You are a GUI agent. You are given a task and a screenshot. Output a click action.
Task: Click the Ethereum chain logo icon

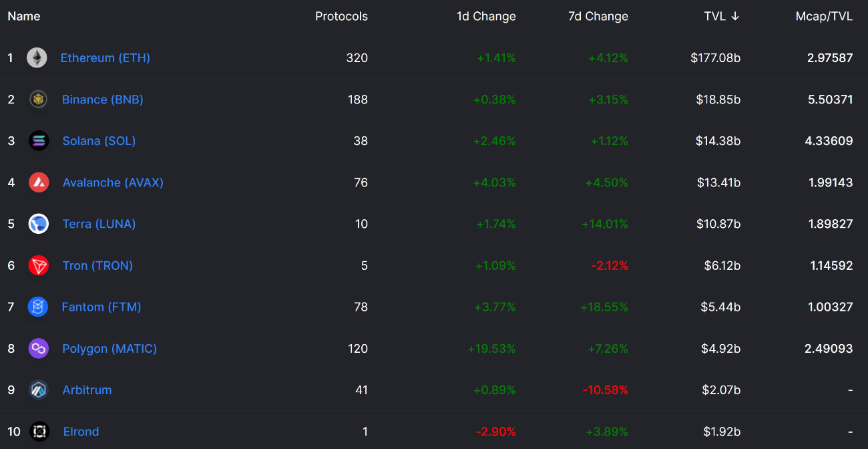37,58
